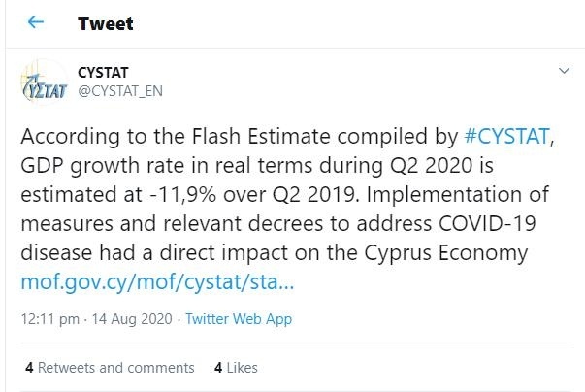Go back using the blue arrow icon
The image size is (585, 392).
[36, 22]
